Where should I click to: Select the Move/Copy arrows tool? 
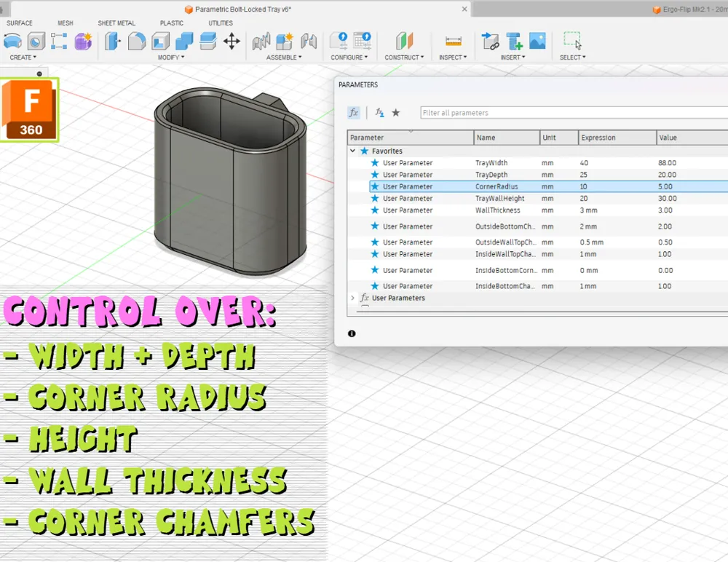pyautogui.click(x=232, y=41)
